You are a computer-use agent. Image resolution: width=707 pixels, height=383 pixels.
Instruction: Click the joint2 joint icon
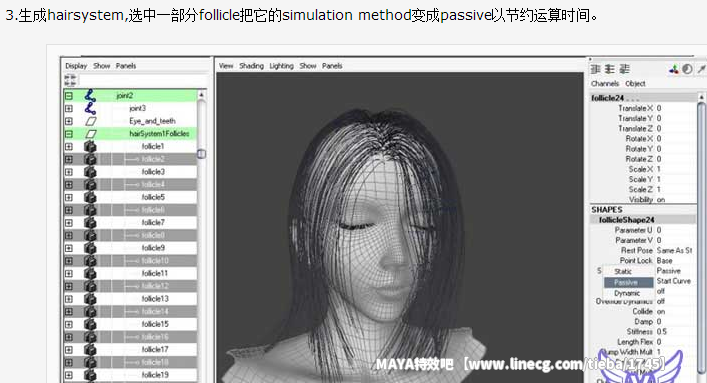[x=90, y=96]
